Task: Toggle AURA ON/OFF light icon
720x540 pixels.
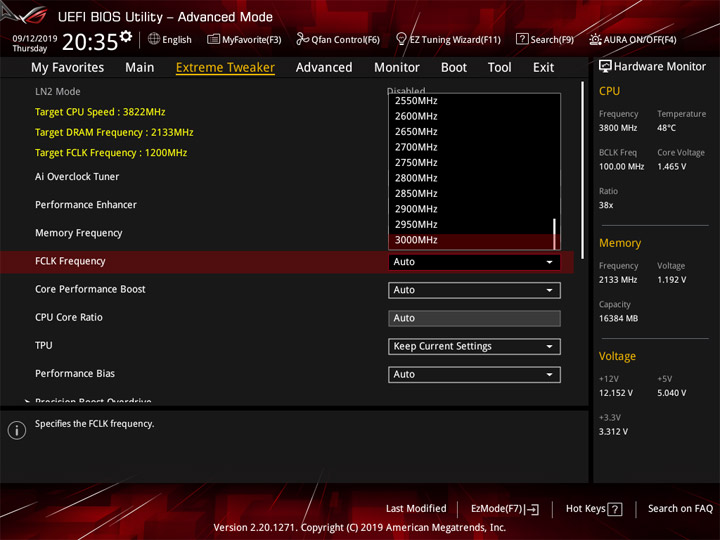Action: click(595, 39)
